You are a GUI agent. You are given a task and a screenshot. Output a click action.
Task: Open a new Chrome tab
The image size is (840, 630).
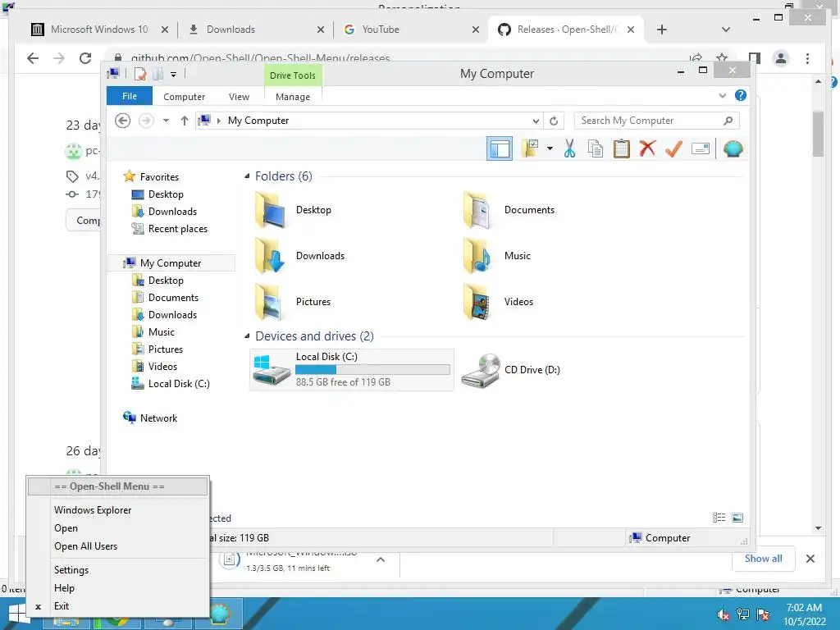[x=662, y=30]
